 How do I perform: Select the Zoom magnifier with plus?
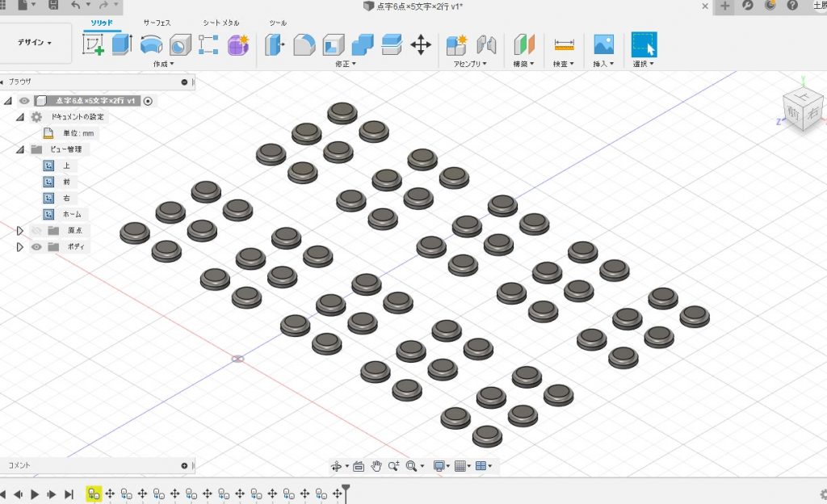(x=393, y=466)
